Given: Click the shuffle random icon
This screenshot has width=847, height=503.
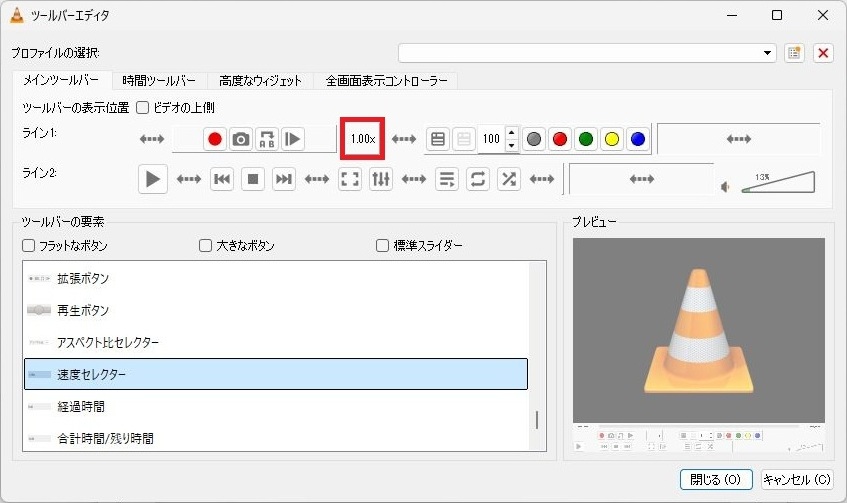Looking at the screenshot, I should click(509, 179).
